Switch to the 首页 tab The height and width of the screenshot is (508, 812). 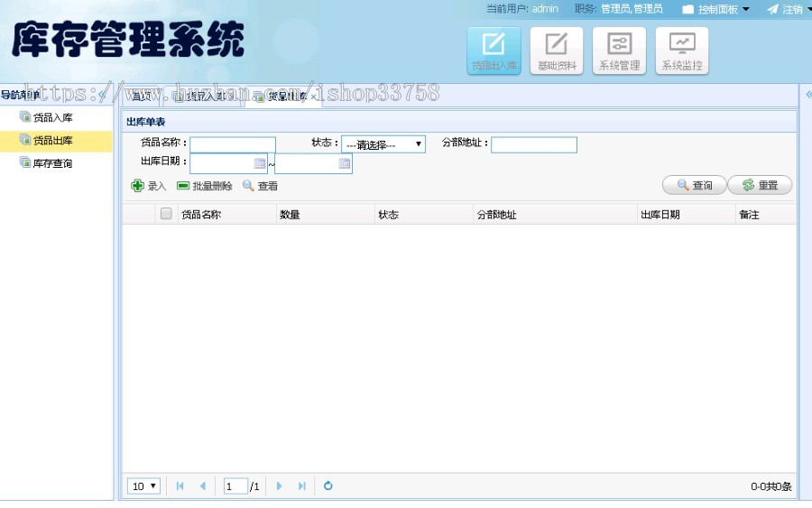142,97
